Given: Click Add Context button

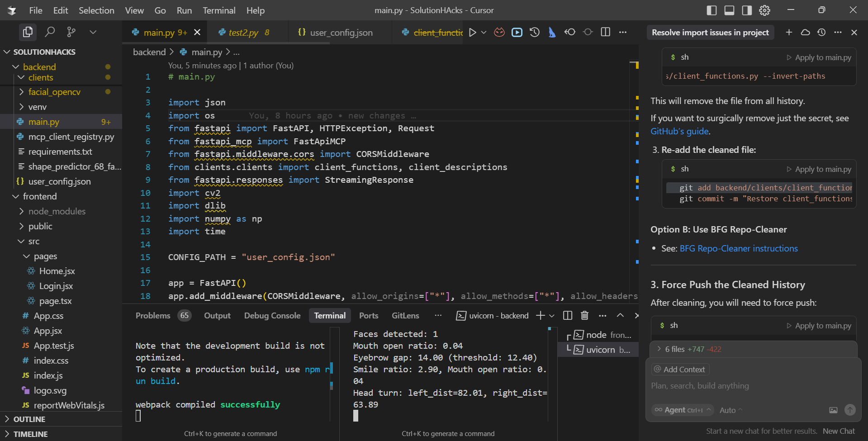Looking at the screenshot, I should pos(680,370).
